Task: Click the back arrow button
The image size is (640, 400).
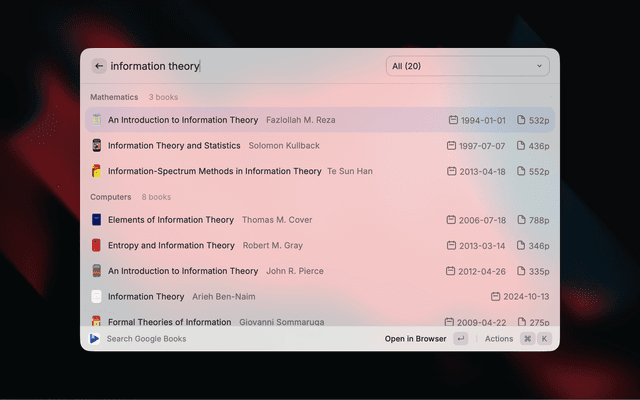Action: pyautogui.click(x=99, y=66)
